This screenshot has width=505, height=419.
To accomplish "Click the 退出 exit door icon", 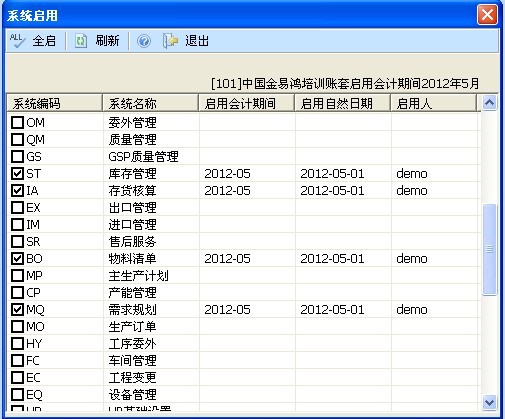I will 170,41.
